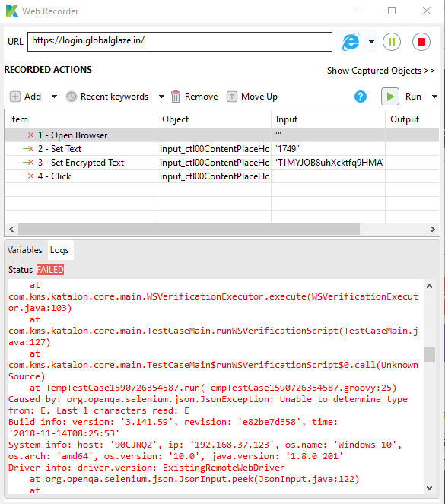Close the Web Recorder window

[426, 11]
